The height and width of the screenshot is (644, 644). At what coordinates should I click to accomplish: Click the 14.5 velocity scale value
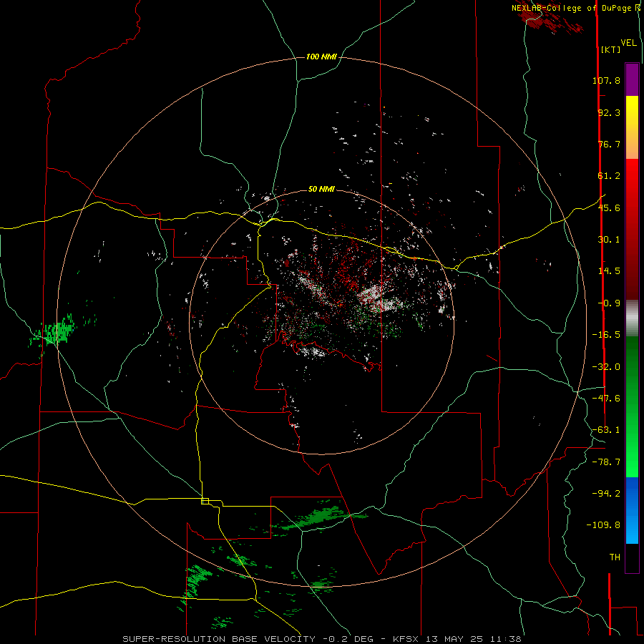point(609,271)
